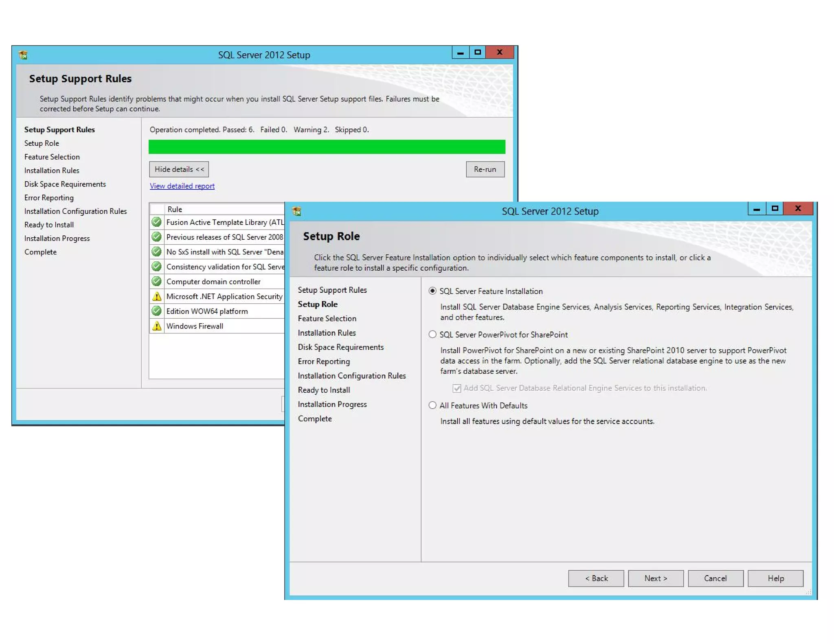834x644 pixels.
Task: Choose the SQL Server PowerPivot for SharePoint option
Action: pyautogui.click(x=432, y=335)
